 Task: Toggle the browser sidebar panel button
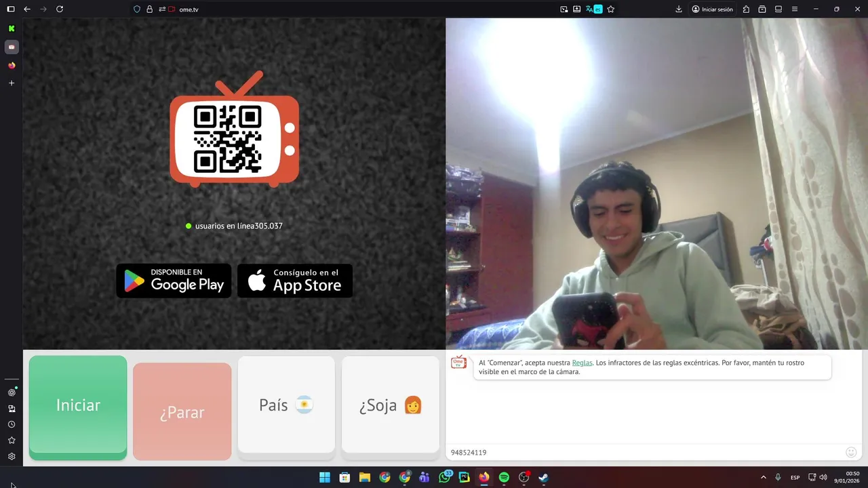pyautogui.click(x=11, y=9)
